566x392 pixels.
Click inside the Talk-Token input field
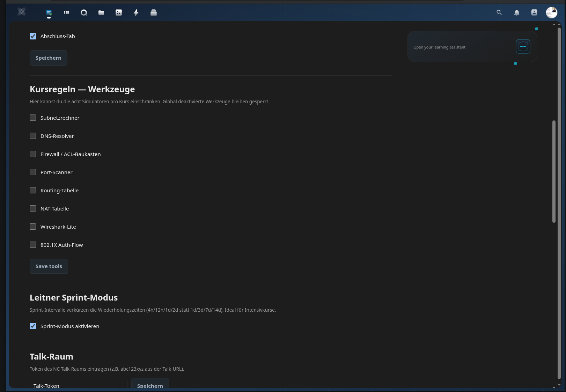[x=78, y=386]
